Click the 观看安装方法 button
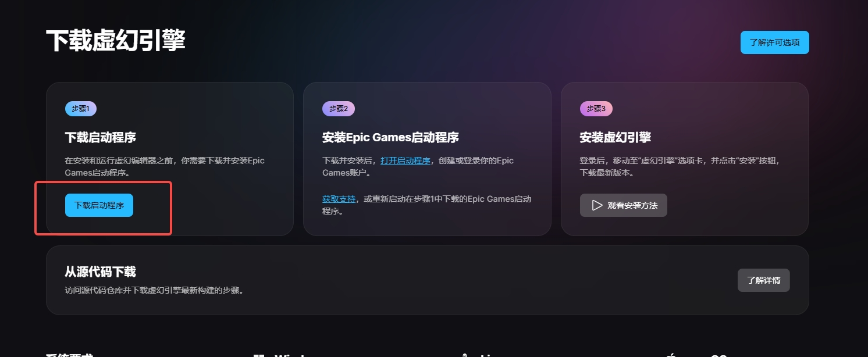Image resolution: width=868 pixels, height=357 pixels. [623, 205]
